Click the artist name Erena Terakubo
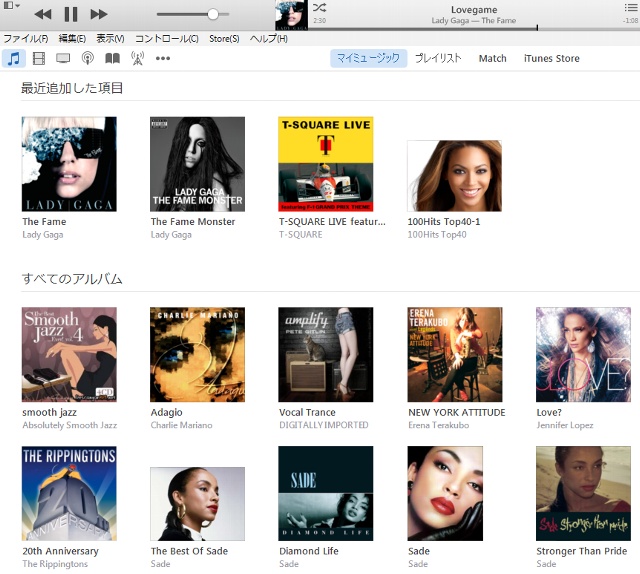 click(x=438, y=425)
